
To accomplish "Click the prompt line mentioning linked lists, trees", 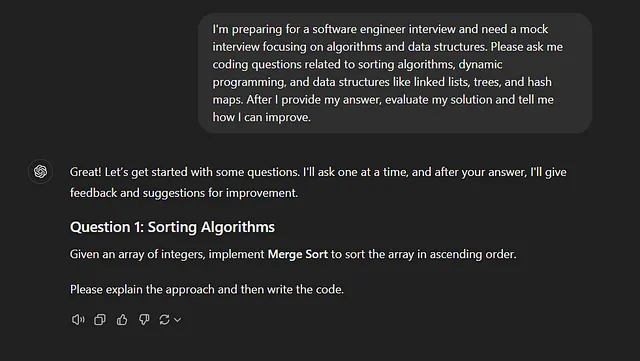I will [382, 82].
